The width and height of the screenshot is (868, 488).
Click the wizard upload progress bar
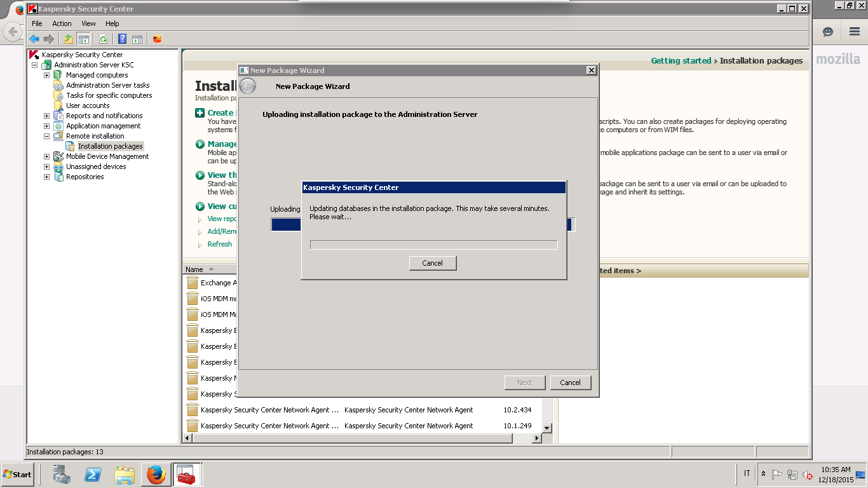coord(423,224)
